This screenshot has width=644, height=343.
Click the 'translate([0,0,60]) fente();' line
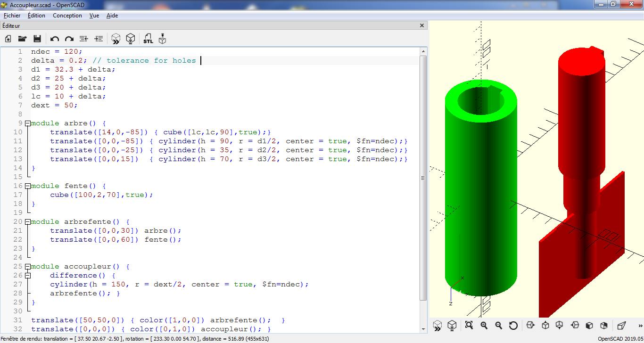(x=116, y=239)
